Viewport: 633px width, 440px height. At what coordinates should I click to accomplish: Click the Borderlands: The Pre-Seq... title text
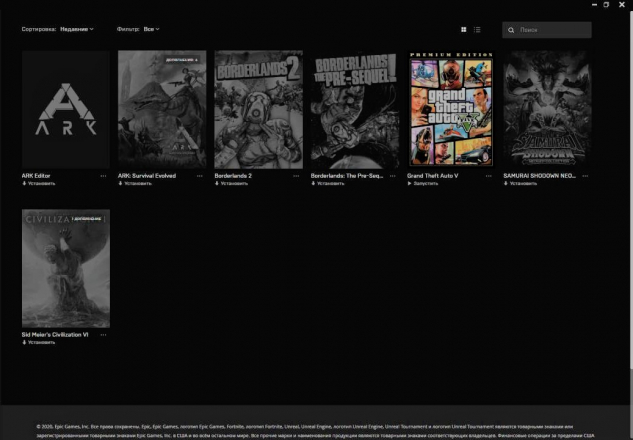click(x=347, y=176)
